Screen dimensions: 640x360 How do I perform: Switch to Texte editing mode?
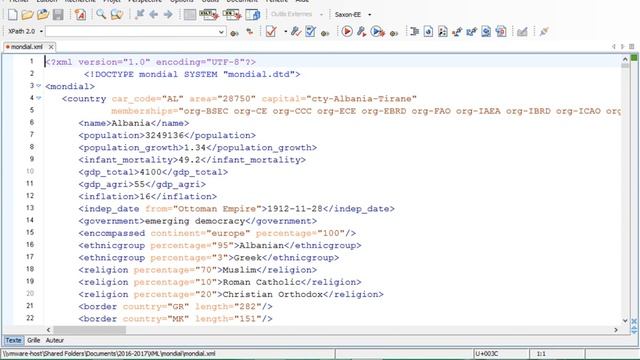coord(13,340)
